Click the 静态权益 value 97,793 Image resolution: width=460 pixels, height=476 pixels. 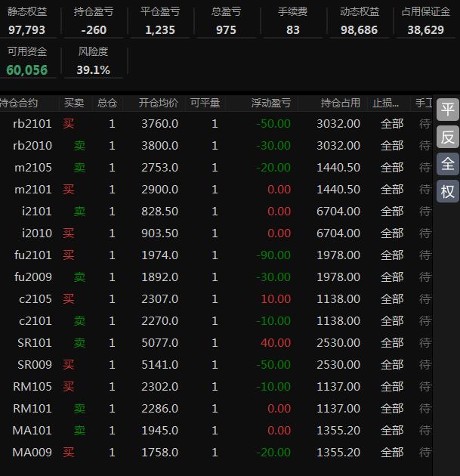pos(26,30)
